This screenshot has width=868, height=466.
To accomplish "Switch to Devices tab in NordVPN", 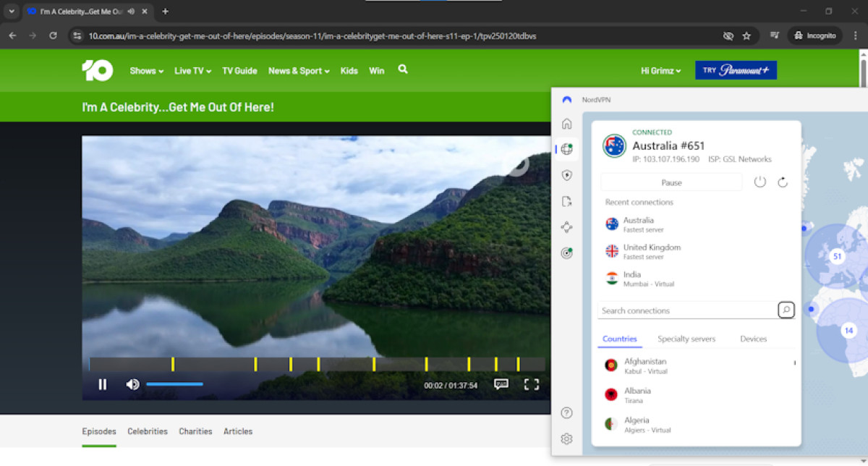I will pyautogui.click(x=753, y=339).
